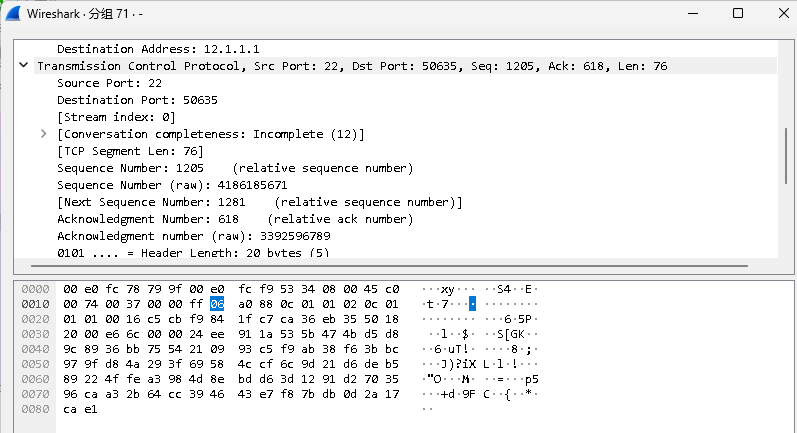
Task: Click the vertical scrollbar of details pane
Action: pos(786,156)
